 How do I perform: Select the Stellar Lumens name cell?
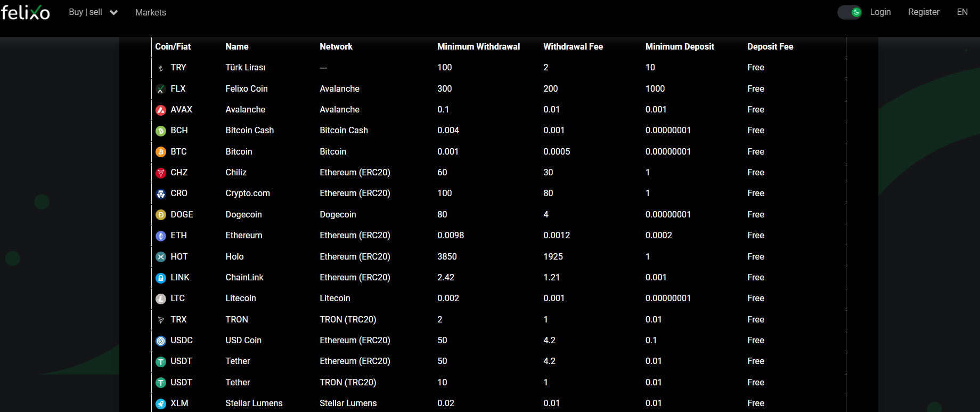[254, 403]
